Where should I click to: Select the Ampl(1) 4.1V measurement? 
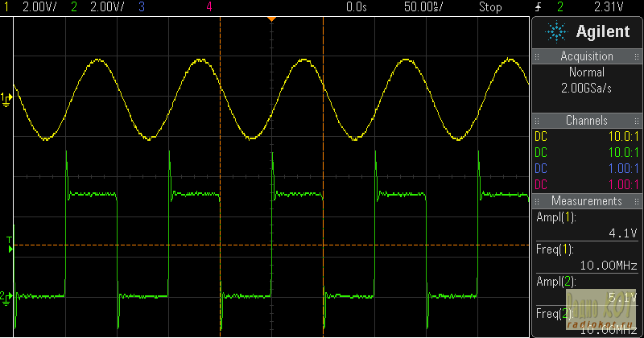586,226
